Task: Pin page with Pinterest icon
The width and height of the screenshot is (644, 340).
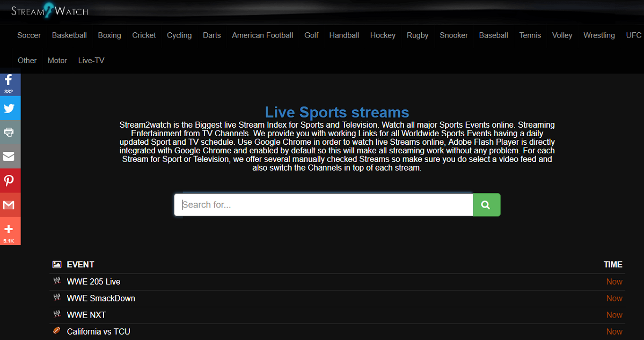Action: [9, 180]
